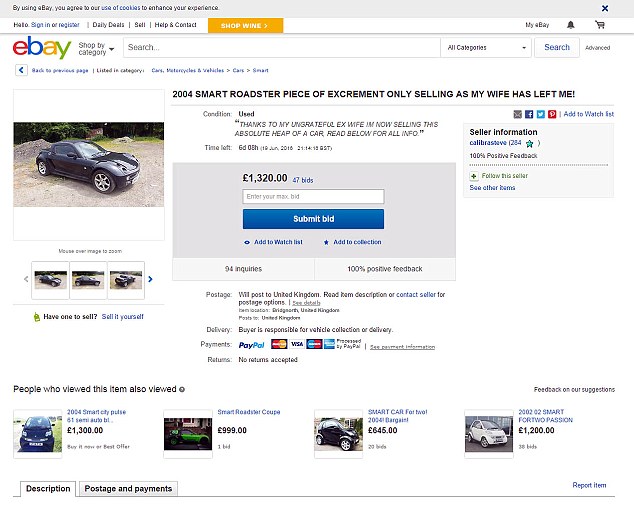634x507 pixels.
Task: Open the All Categories dropdown
Action: coord(486,48)
